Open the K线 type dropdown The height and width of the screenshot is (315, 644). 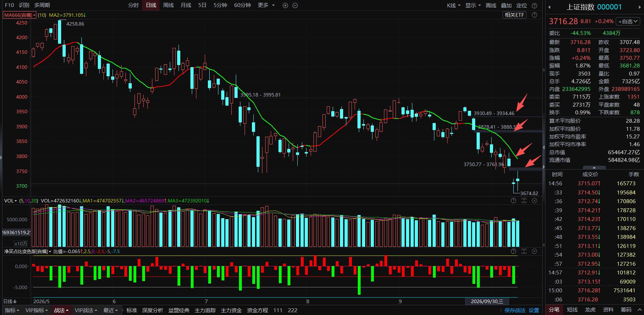(454, 6)
